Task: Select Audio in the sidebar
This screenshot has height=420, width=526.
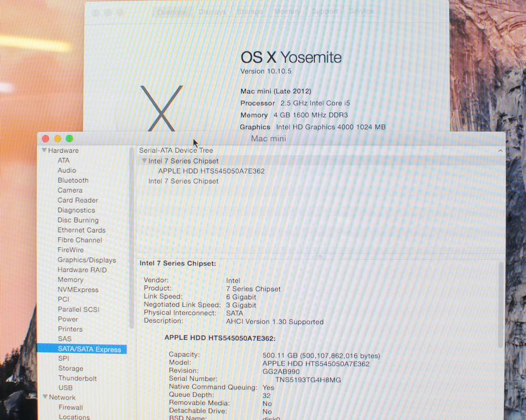Action: pyautogui.click(x=67, y=170)
